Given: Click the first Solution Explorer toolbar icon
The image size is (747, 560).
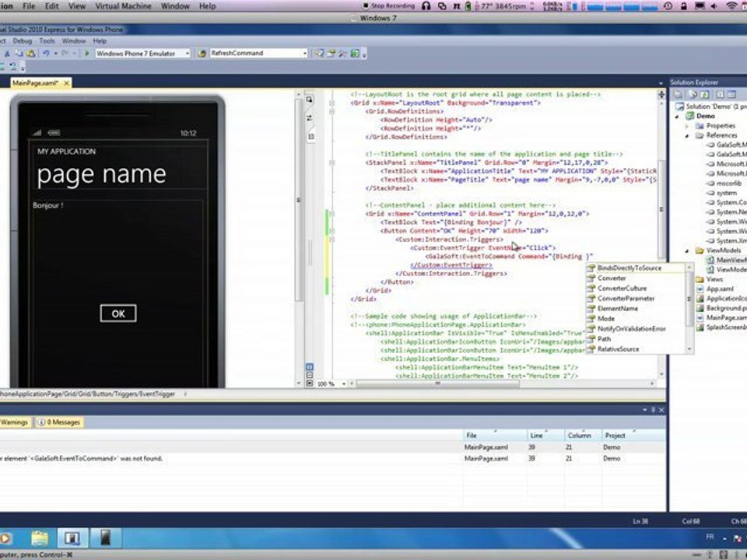Looking at the screenshot, I should point(679,94).
